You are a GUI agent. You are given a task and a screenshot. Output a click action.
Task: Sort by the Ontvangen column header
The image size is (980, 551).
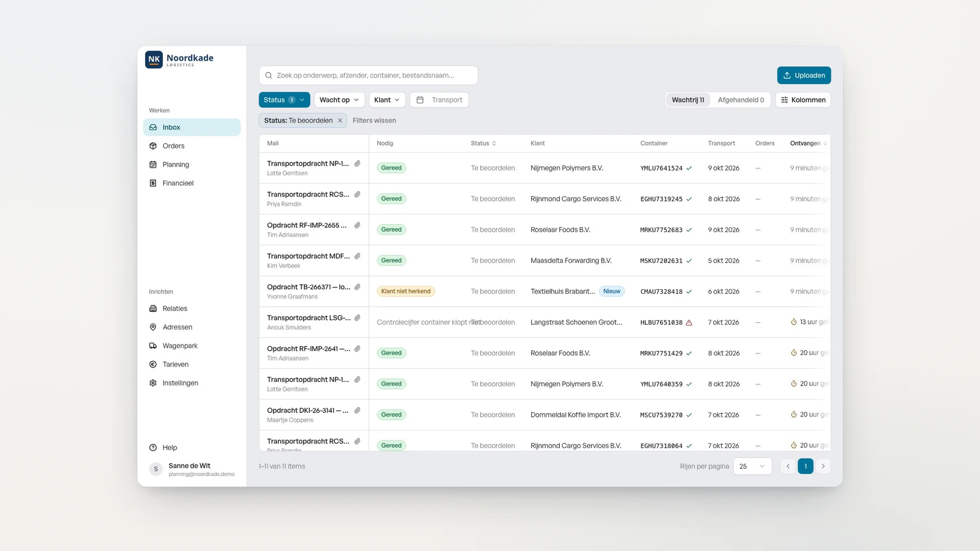(x=808, y=143)
